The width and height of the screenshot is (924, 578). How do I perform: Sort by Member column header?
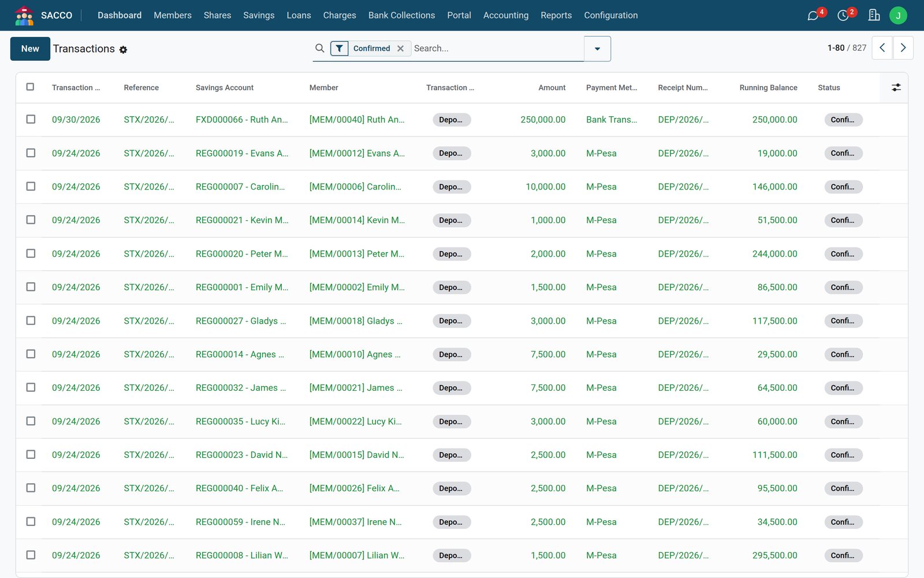(323, 88)
